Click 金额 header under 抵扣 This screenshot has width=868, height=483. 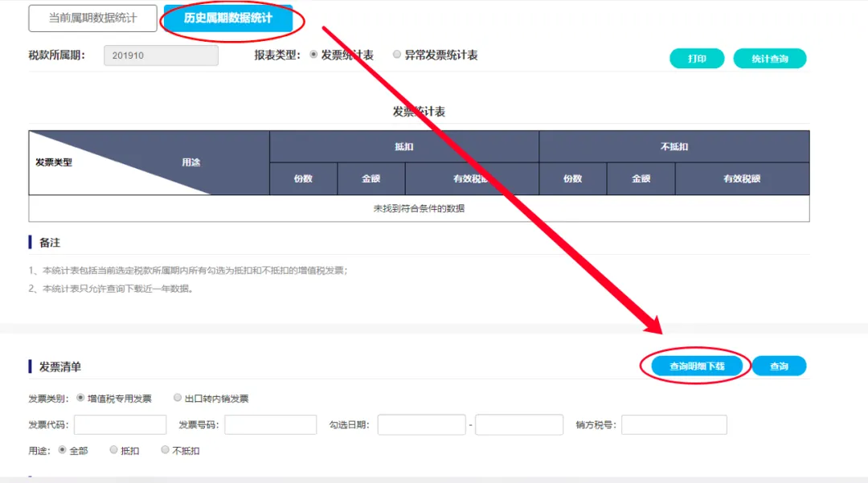coord(371,178)
